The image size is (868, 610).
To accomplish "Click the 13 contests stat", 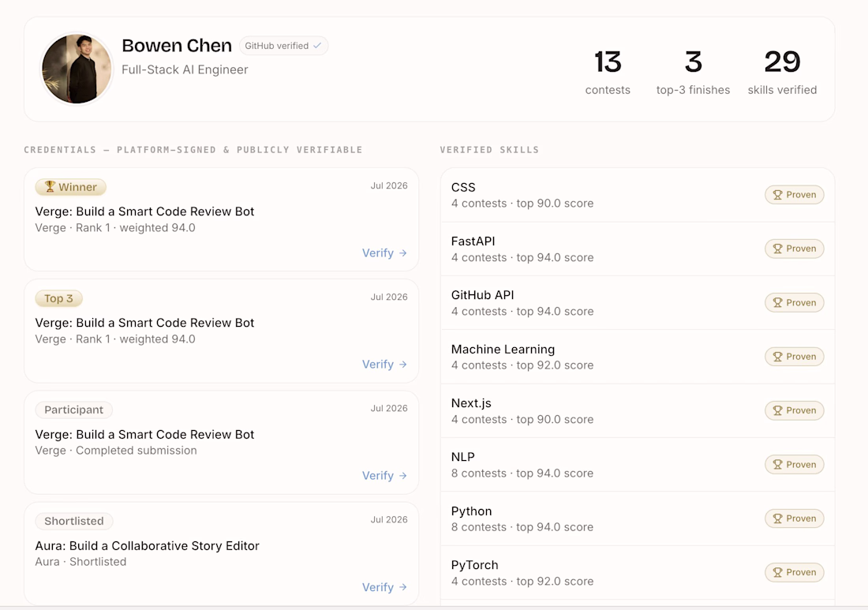I will coord(608,73).
